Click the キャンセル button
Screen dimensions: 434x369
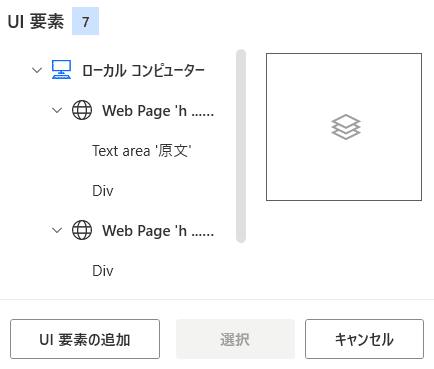[364, 339]
